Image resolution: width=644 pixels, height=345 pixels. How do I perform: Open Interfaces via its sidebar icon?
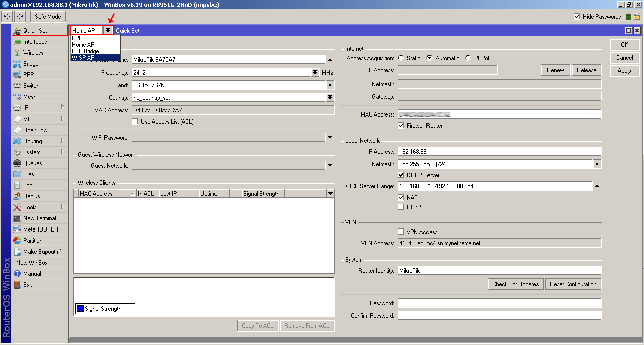[17, 42]
